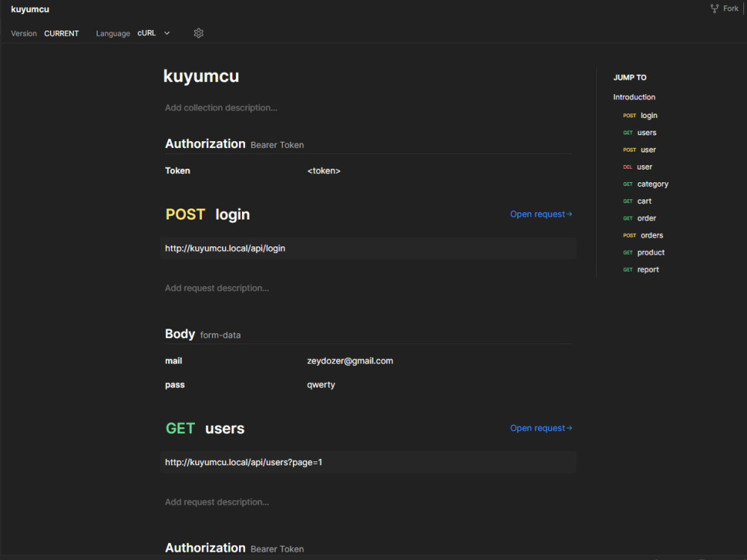
Task: Click the mail key label
Action: [x=173, y=361]
